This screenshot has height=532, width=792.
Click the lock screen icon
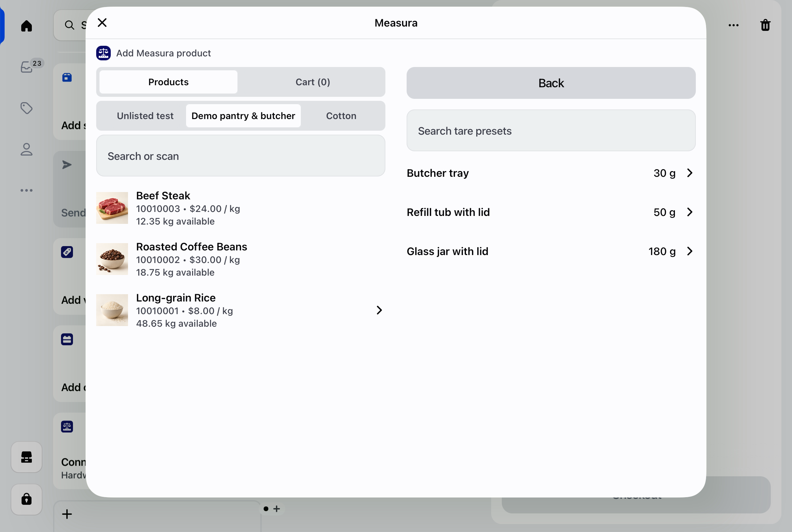coord(27,499)
